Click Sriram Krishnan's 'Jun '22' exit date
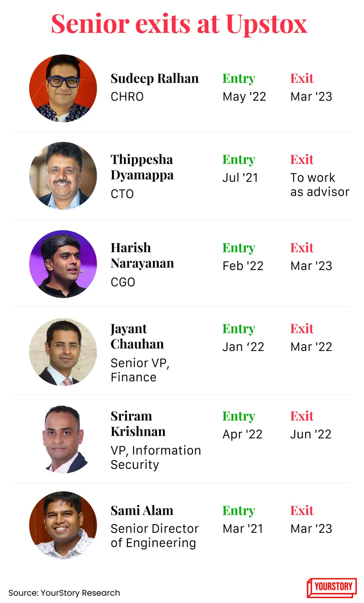The height and width of the screenshot is (603, 364). tap(311, 434)
